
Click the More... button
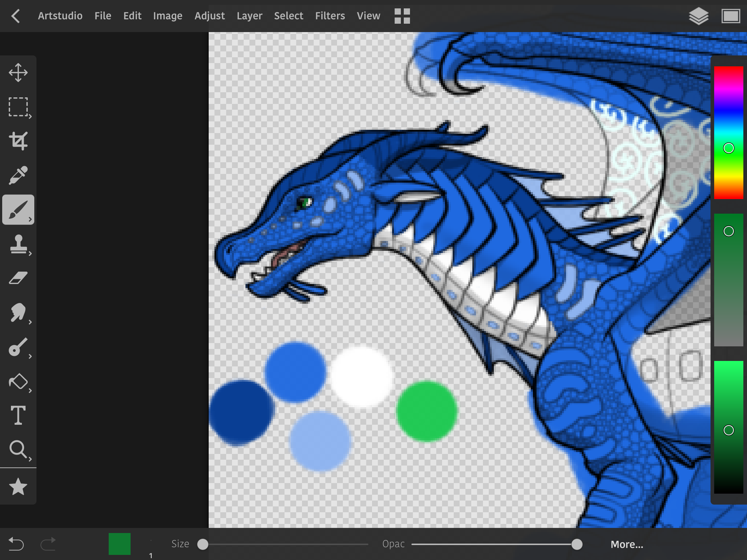tap(627, 544)
